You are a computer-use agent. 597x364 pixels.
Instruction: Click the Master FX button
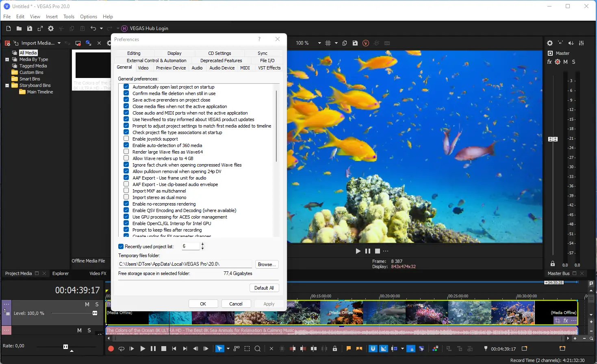pyautogui.click(x=549, y=62)
